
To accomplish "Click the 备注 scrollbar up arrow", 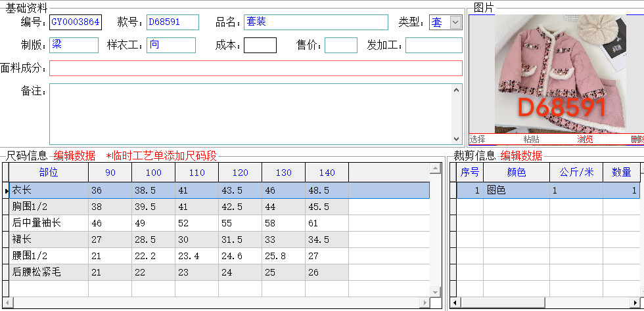I will click(x=457, y=89).
